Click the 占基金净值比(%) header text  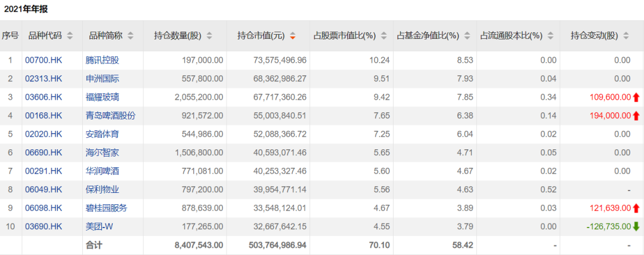click(428, 36)
